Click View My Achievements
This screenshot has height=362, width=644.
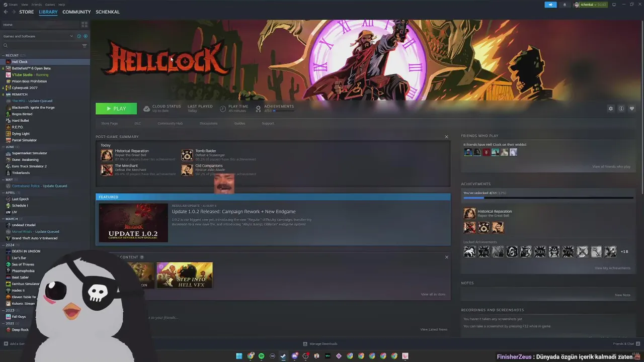click(x=612, y=268)
